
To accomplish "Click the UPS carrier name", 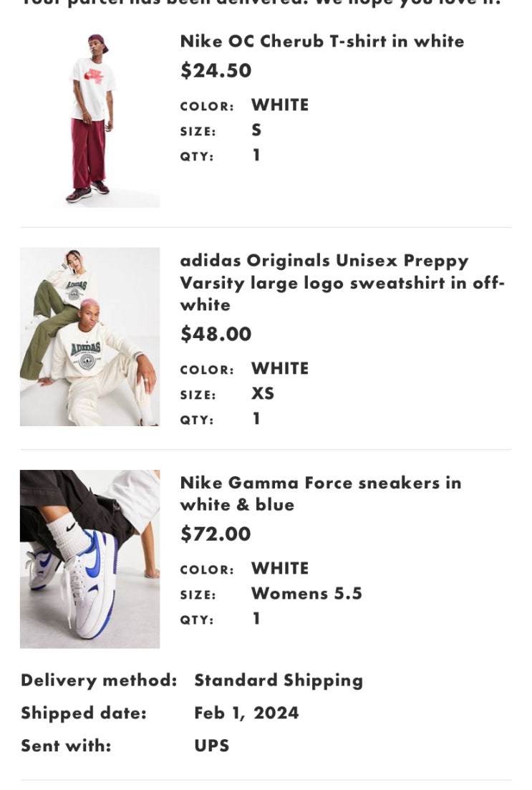I will pos(212,745).
